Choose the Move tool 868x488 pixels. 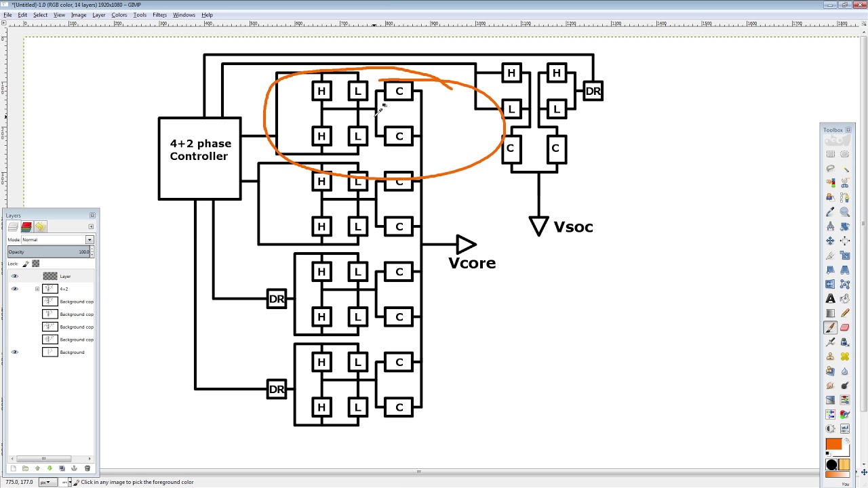tap(830, 241)
